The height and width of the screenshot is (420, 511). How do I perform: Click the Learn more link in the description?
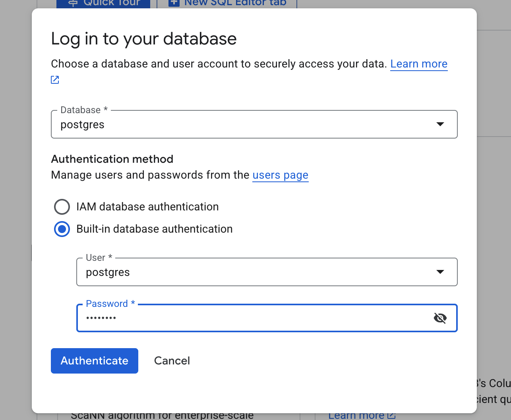pos(418,64)
